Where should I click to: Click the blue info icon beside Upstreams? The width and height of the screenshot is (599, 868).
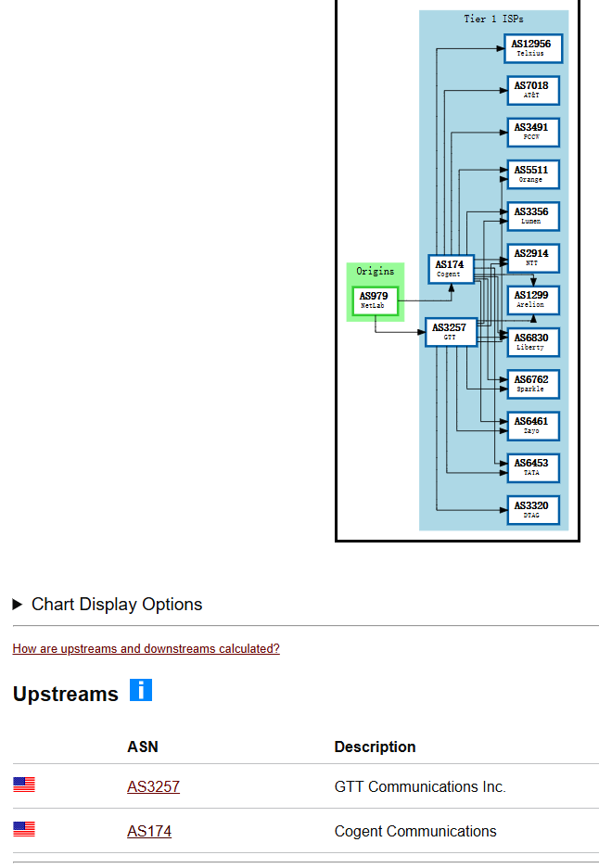(141, 690)
